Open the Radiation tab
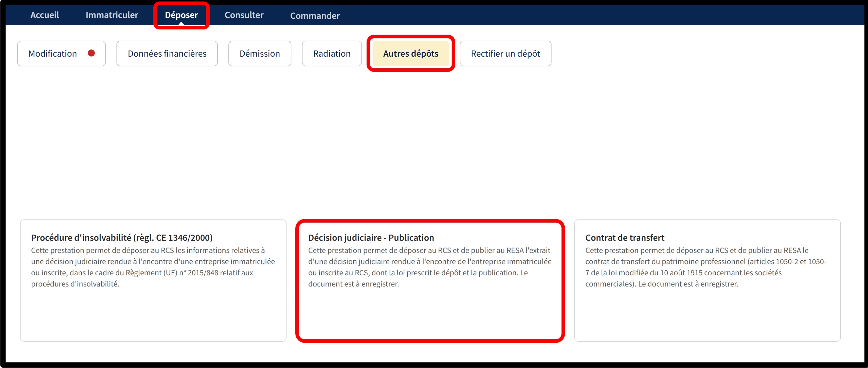 332,54
